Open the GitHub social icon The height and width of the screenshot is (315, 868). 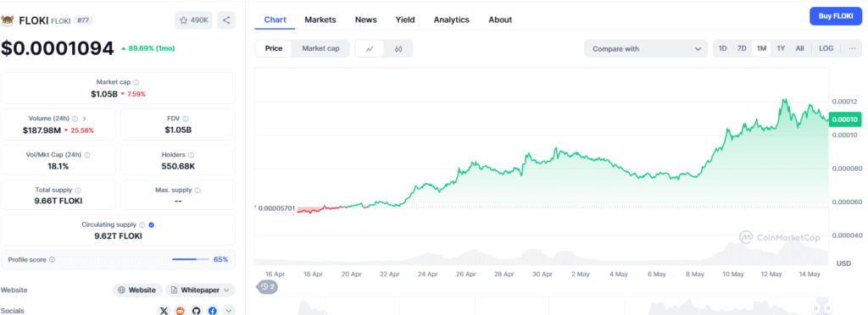tap(196, 311)
